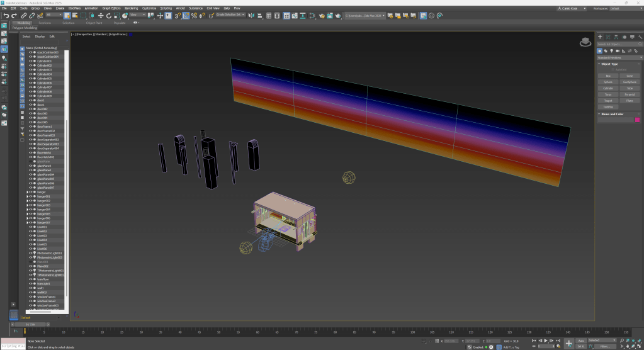Click the ViewCube in the viewport
The image size is (644, 350).
585,42
